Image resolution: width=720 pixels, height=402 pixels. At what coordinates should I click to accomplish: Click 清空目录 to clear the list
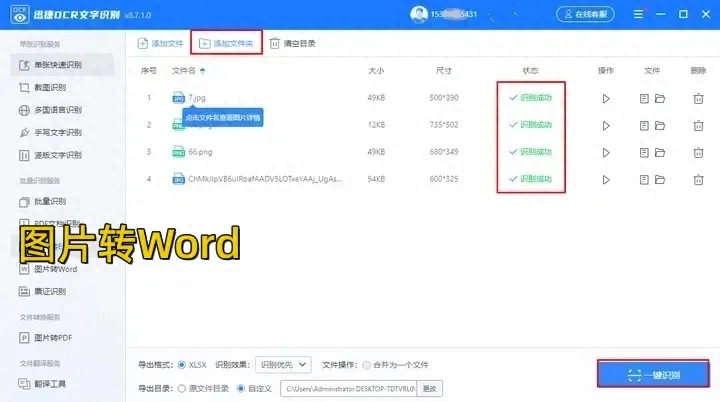pos(292,44)
